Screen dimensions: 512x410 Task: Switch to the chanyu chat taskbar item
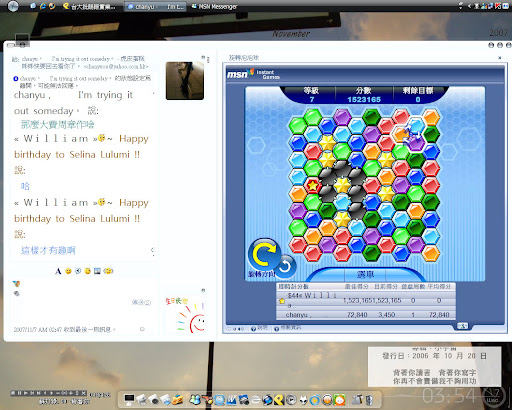point(156,6)
